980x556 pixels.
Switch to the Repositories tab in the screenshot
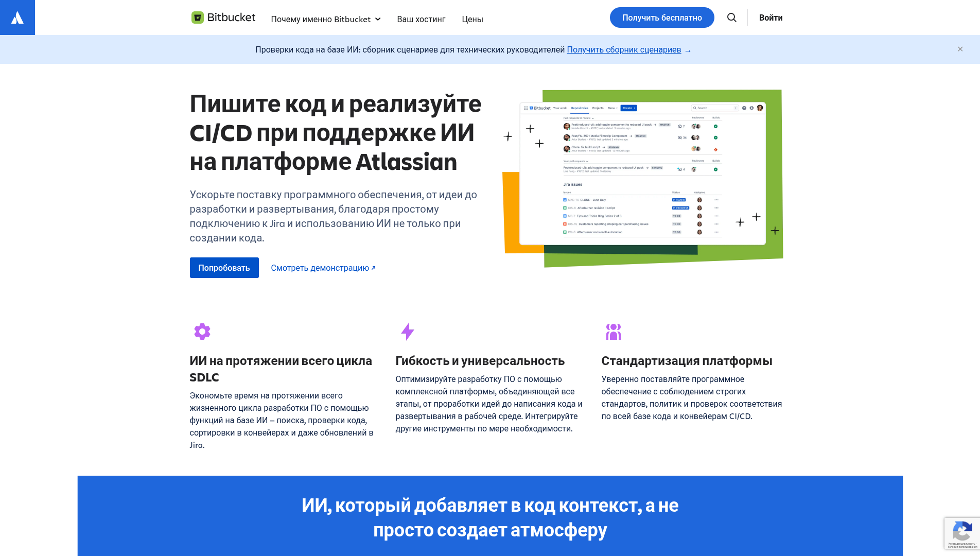[580, 108]
